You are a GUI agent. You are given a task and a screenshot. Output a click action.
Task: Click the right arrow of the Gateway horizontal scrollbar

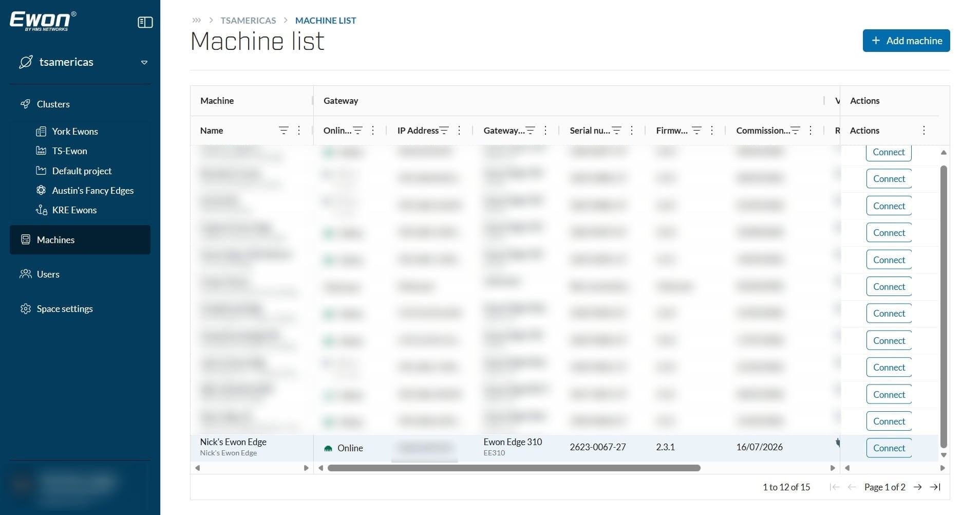click(x=833, y=468)
